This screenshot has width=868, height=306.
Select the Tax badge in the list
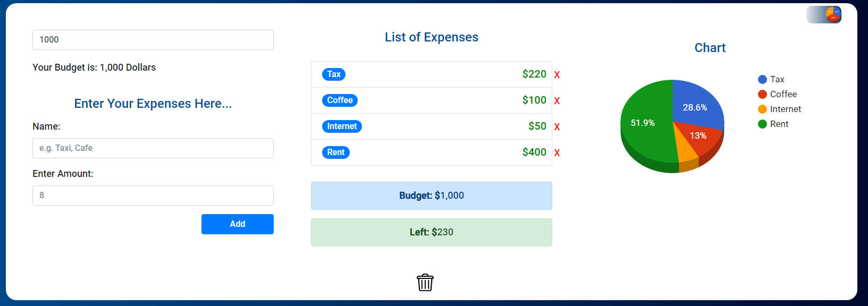(333, 74)
